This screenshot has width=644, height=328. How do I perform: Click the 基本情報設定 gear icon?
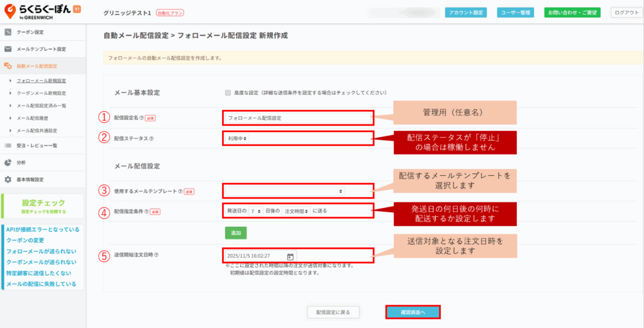8,179
